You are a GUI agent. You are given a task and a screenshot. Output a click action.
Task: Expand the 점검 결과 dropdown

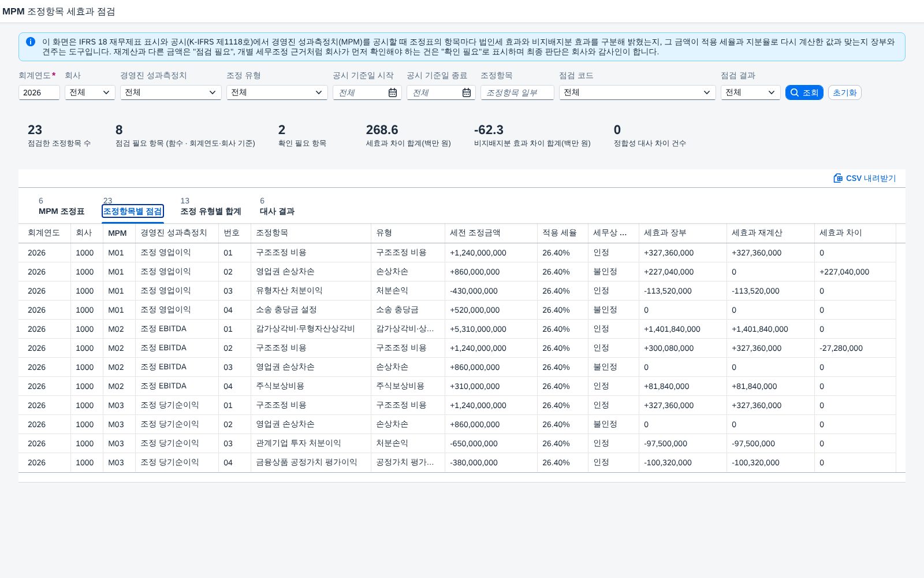point(751,92)
